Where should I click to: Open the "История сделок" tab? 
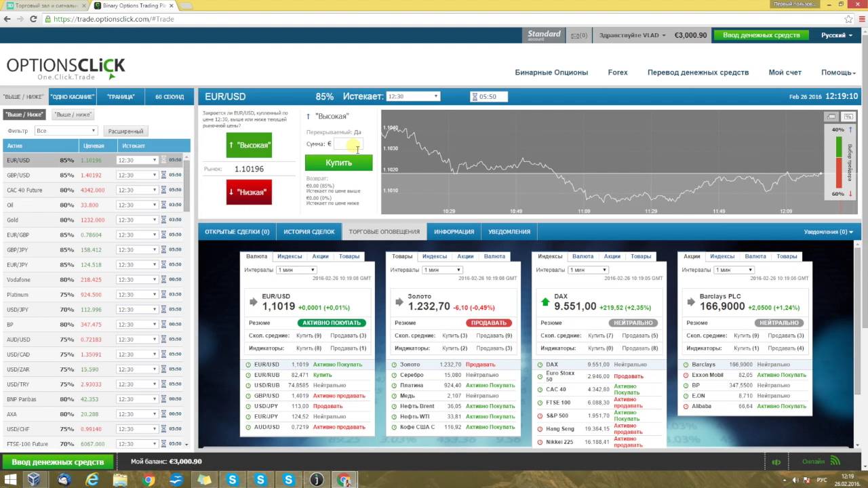(309, 232)
